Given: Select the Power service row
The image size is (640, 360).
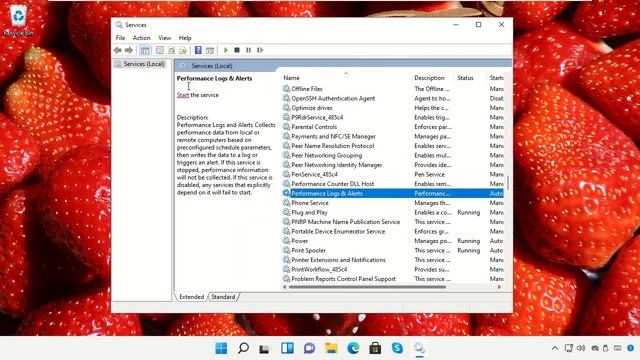Looking at the screenshot, I should 393,241.
